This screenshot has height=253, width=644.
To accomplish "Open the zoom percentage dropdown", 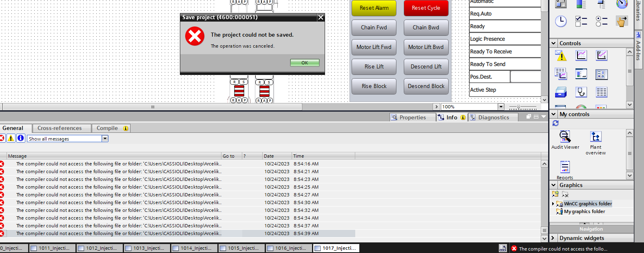I will coord(501,107).
